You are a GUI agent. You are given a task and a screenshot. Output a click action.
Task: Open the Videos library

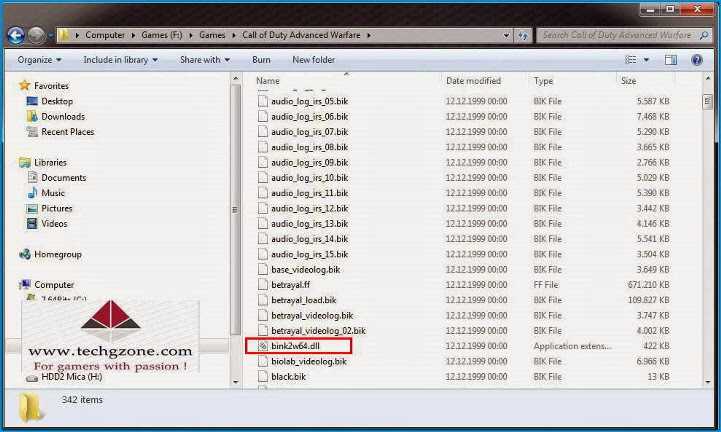(x=54, y=224)
